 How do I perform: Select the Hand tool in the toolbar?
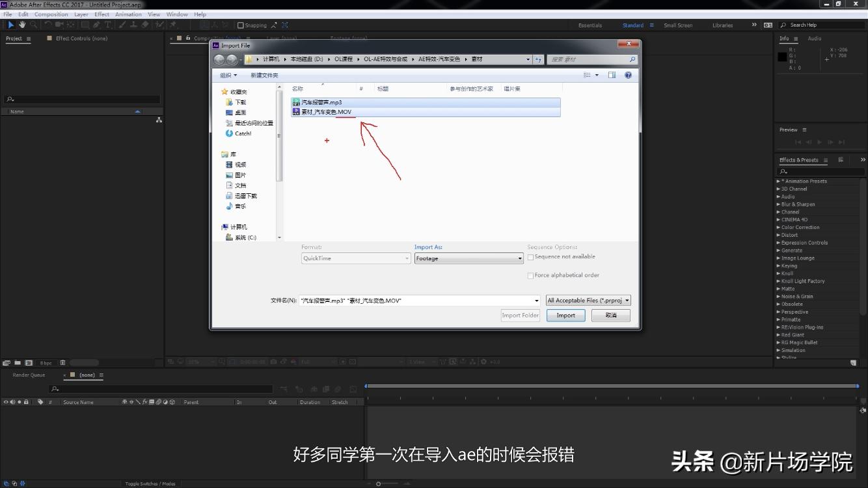(22, 25)
